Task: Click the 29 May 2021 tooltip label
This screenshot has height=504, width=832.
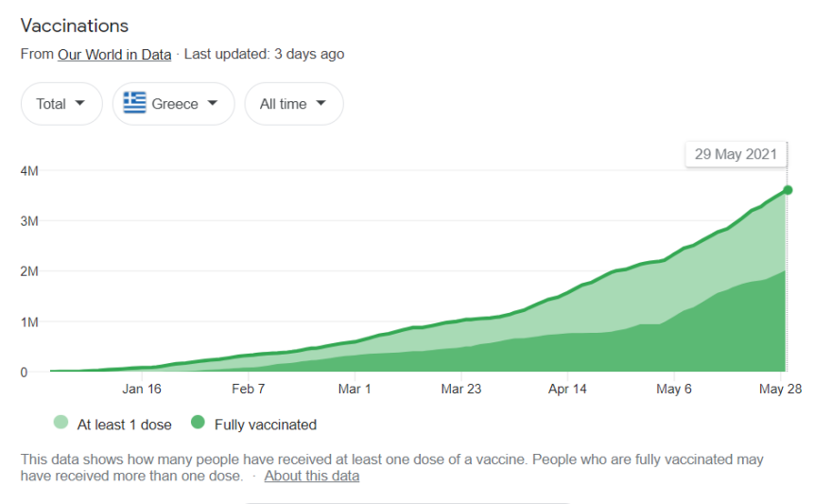Action: (x=736, y=154)
